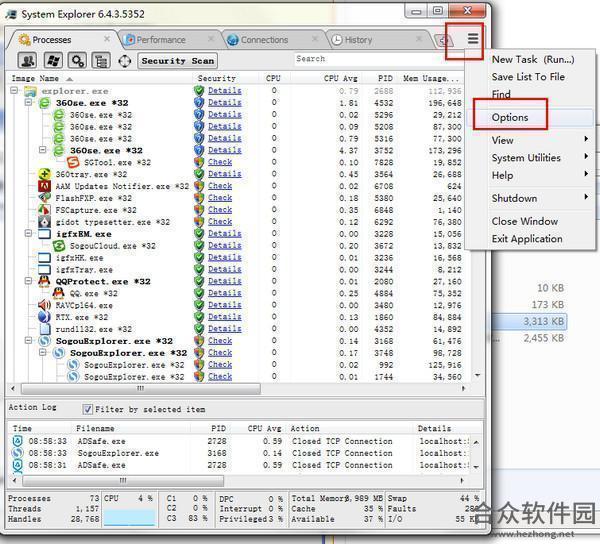Image resolution: width=600 pixels, height=544 pixels.
Task: Click Check link for SGTool.exe
Action: click(220, 162)
